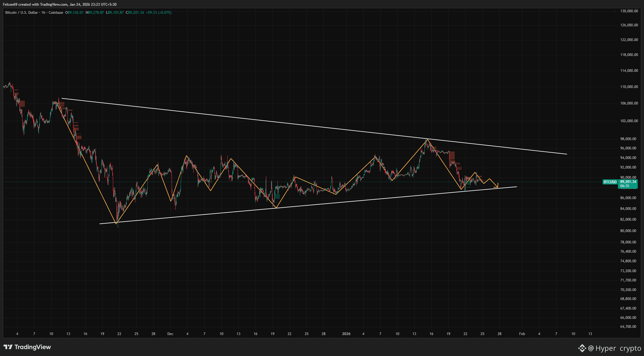
Task: Click the candle countdown timer 06:35
Action: coord(625,186)
